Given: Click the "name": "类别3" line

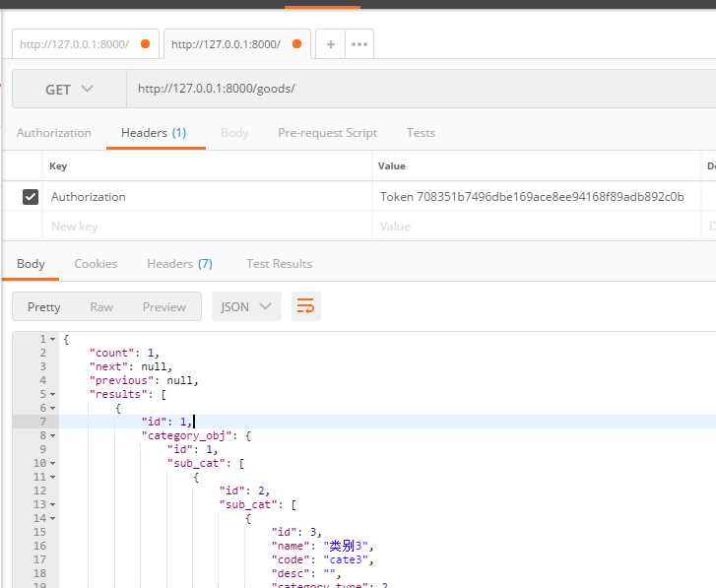Looking at the screenshot, I should point(322,546).
